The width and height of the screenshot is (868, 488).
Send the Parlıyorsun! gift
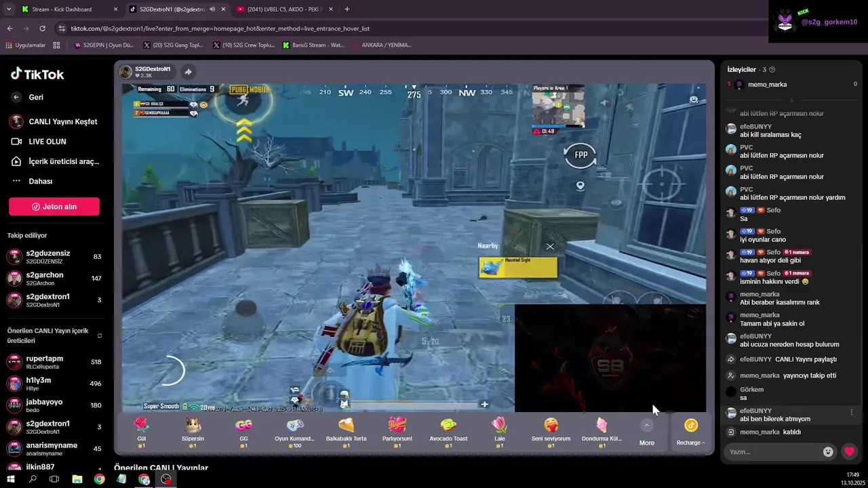tap(397, 432)
